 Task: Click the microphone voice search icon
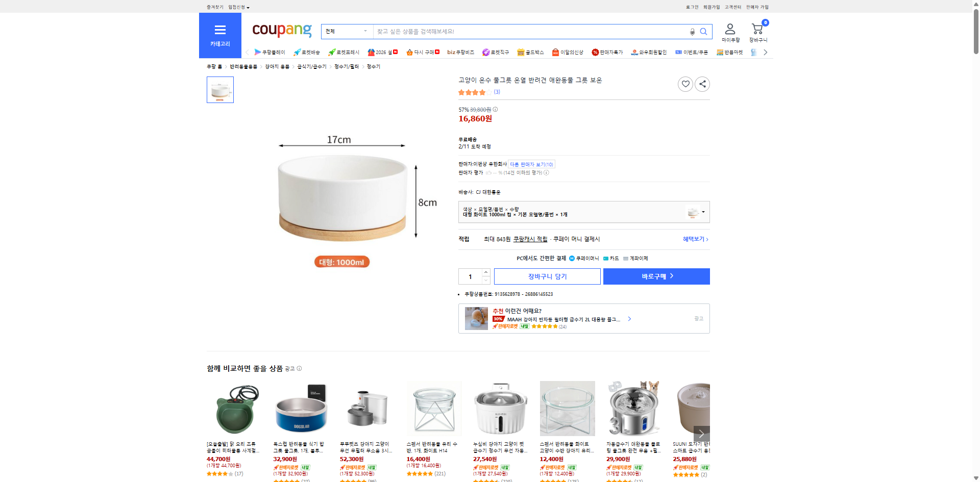coord(692,32)
